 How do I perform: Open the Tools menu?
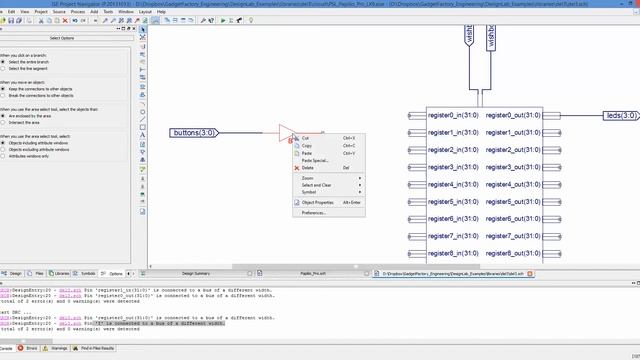coord(108,12)
